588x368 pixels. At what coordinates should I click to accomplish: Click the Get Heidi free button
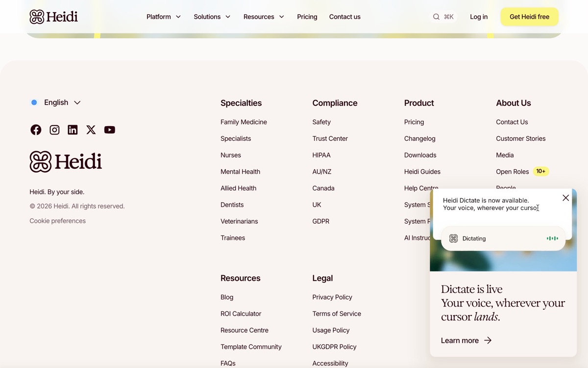[529, 17]
